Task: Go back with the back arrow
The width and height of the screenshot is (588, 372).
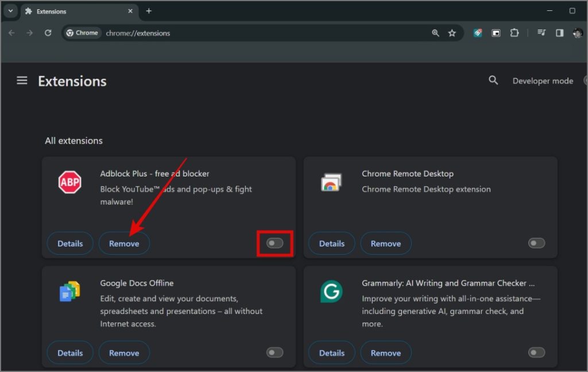Action: point(11,33)
